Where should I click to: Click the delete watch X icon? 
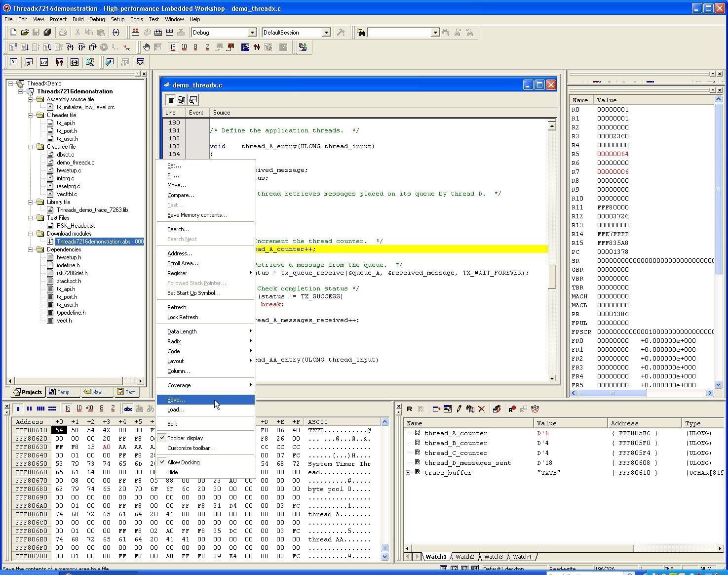[x=481, y=409]
